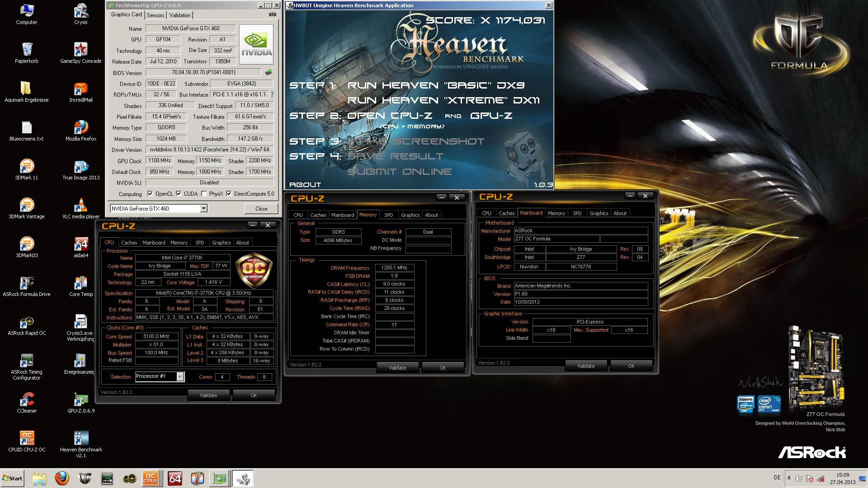Image resolution: width=868 pixels, height=488 pixels.
Task: Click Run Heaven "Xtreme" DX11
Action: point(443,100)
